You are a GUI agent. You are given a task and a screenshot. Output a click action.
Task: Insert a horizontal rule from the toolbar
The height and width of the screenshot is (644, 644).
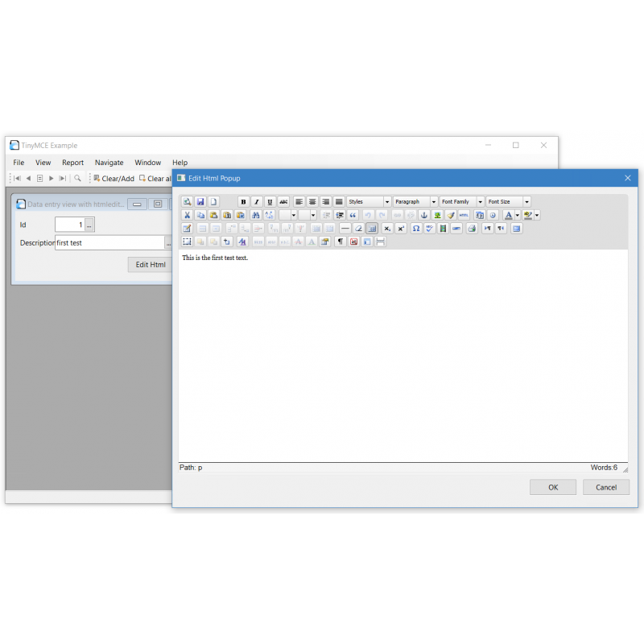(x=345, y=229)
